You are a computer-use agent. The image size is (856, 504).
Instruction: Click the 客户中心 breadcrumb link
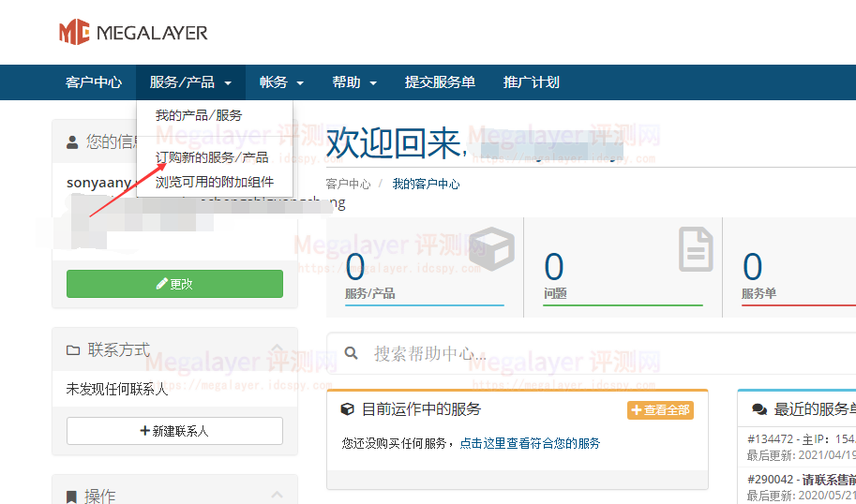click(x=348, y=184)
